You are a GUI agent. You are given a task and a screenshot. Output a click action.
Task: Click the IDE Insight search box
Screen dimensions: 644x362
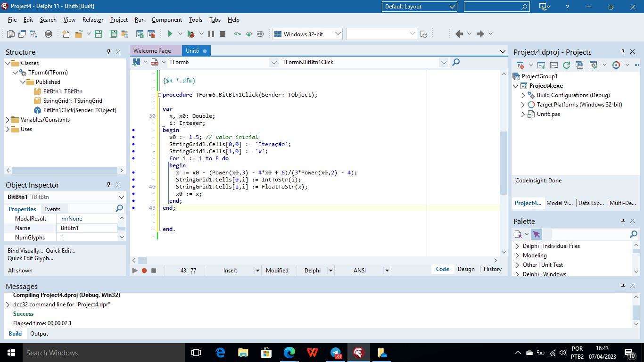click(497, 7)
